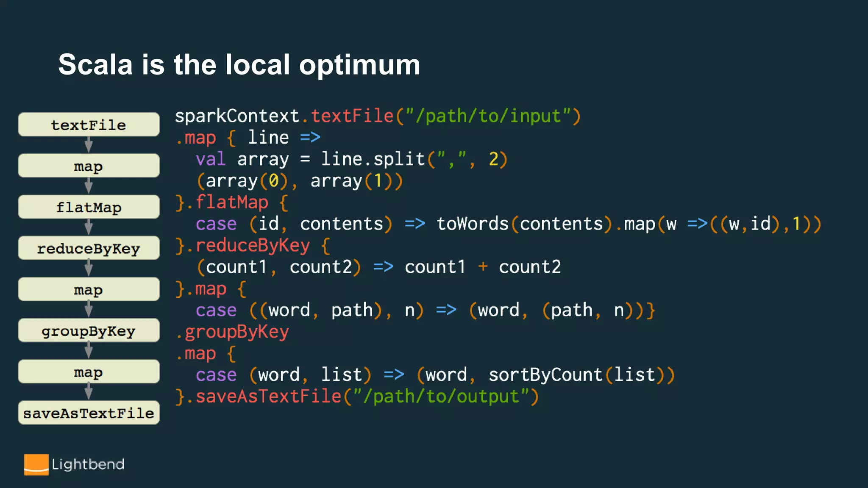Select the saveAsTextFile diagram box

pos(89,413)
